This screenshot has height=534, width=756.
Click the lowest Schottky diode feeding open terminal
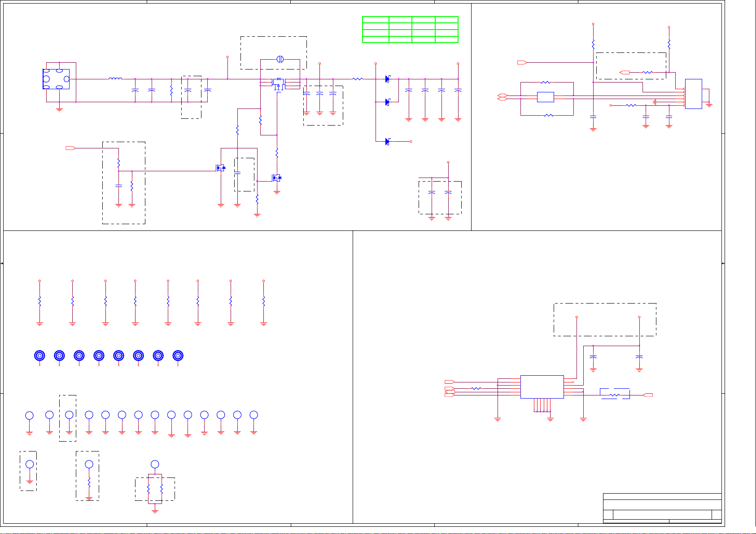tap(388, 141)
